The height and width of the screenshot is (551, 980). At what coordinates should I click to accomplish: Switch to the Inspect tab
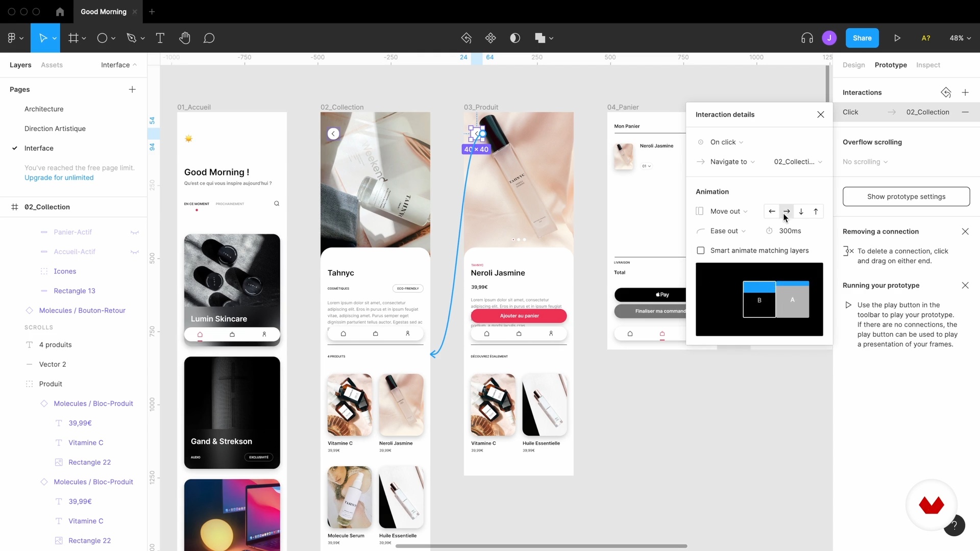[x=928, y=65]
